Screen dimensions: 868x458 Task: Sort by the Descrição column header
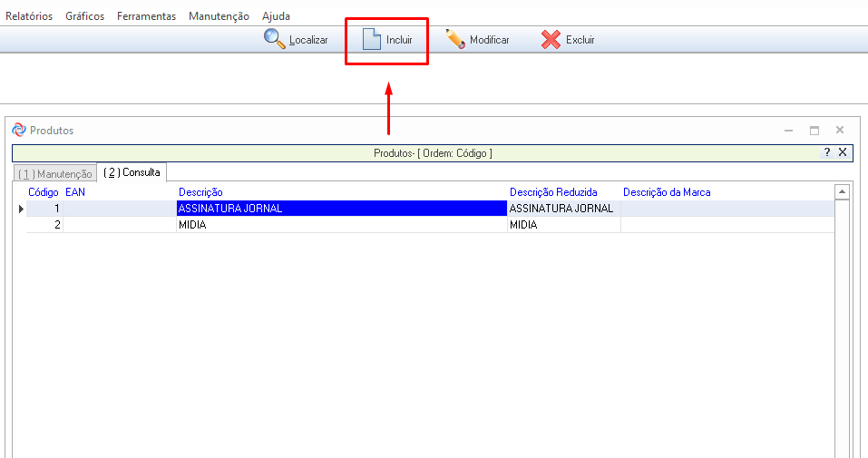click(x=200, y=192)
